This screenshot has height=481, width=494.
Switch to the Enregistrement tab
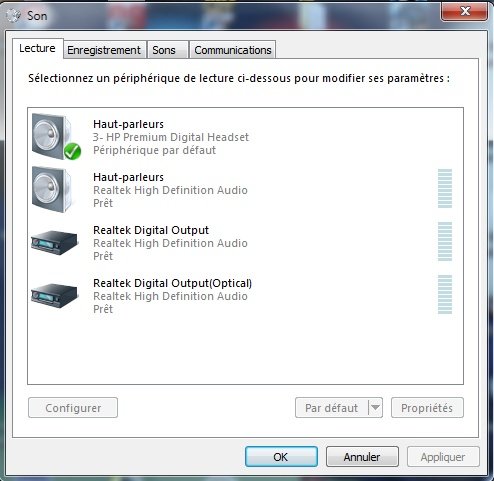pyautogui.click(x=104, y=50)
